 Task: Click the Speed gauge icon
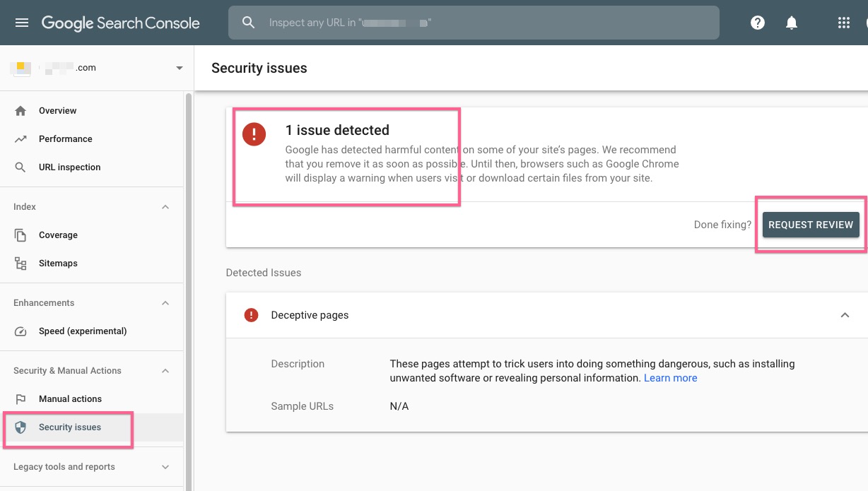pos(20,331)
